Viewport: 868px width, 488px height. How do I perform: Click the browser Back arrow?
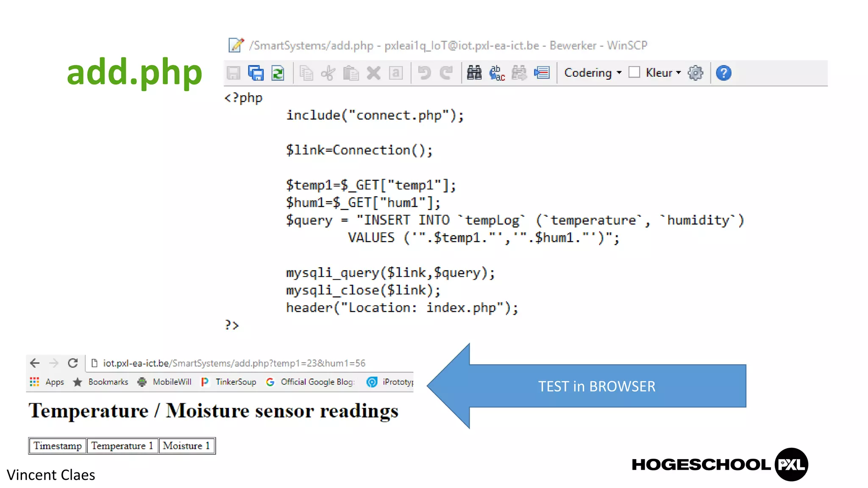(x=35, y=363)
